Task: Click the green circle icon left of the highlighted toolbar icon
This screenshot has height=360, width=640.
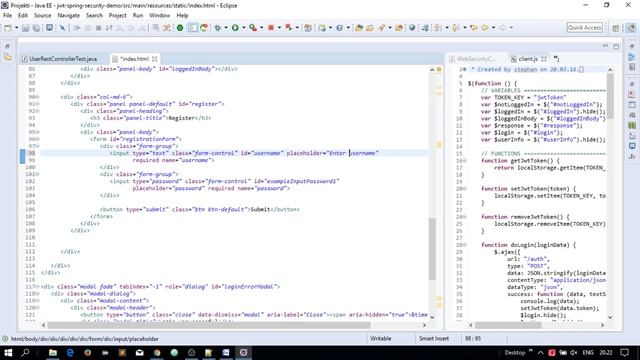Action: click(x=180, y=28)
